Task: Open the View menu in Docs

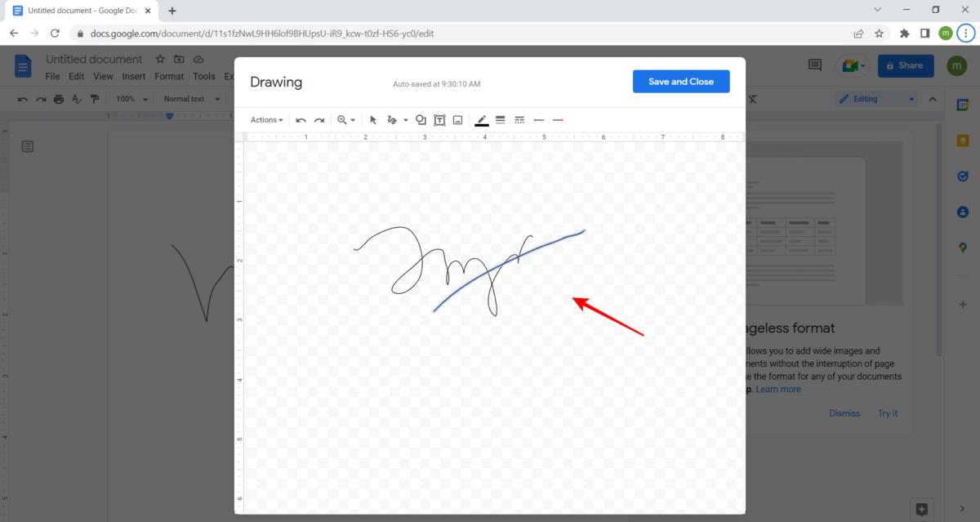Action: click(x=103, y=77)
